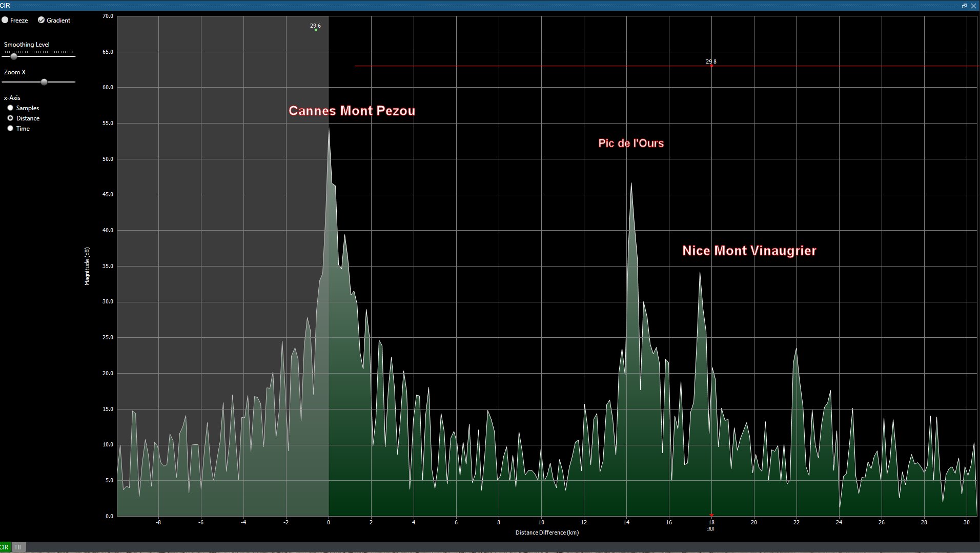980x553 pixels.
Task: Click the Zoom X slider handle
Action: coord(44,81)
